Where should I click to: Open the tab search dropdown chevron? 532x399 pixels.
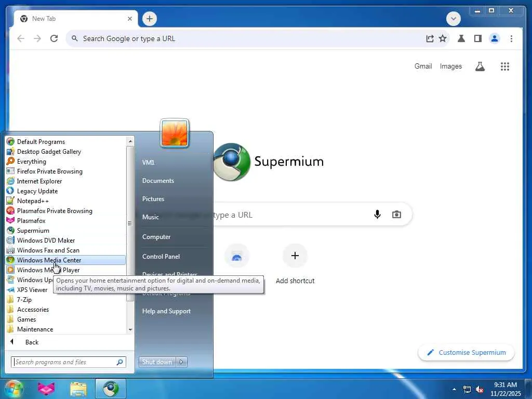click(x=453, y=19)
